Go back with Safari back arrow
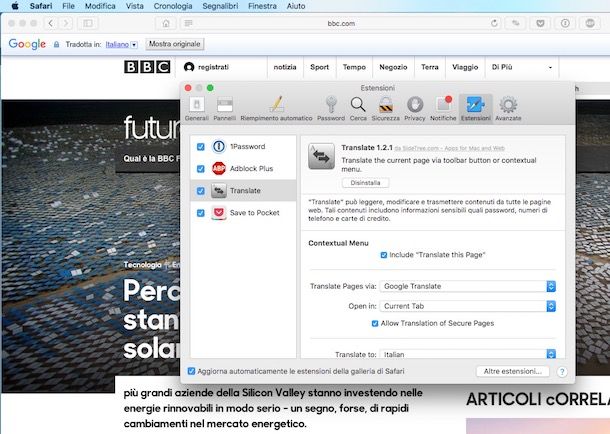 click(x=51, y=23)
